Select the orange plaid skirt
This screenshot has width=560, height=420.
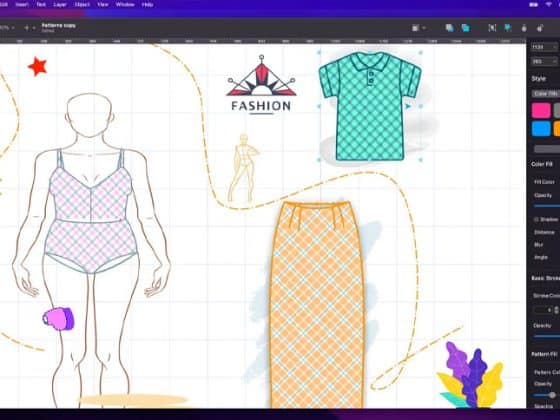tap(317, 304)
